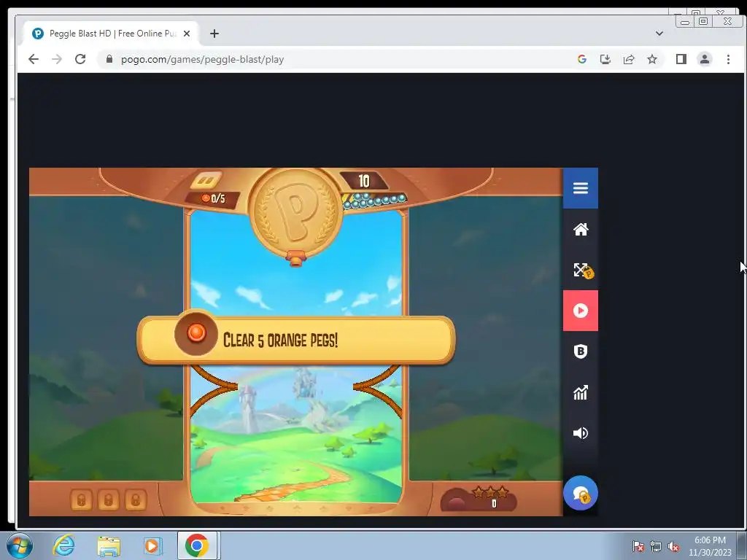Open the chat bubble button
Viewport: 747px width, 560px height.
(x=580, y=493)
